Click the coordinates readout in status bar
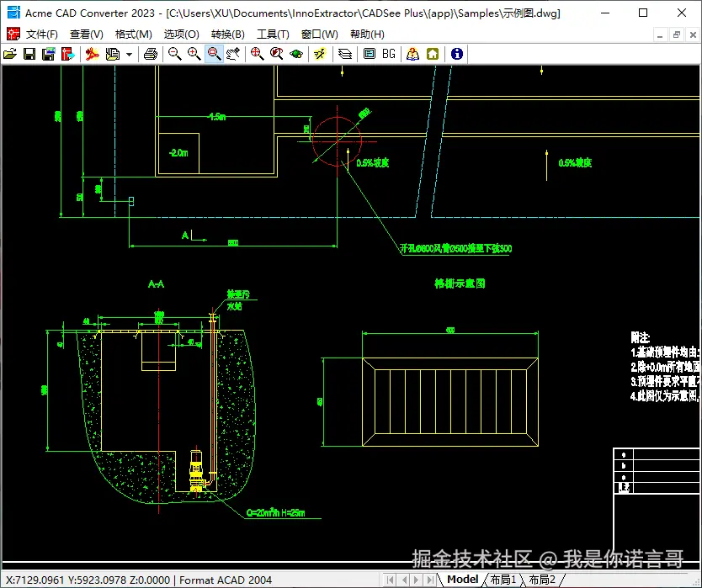The width and height of the screenshot is (702, 588). 88,580
